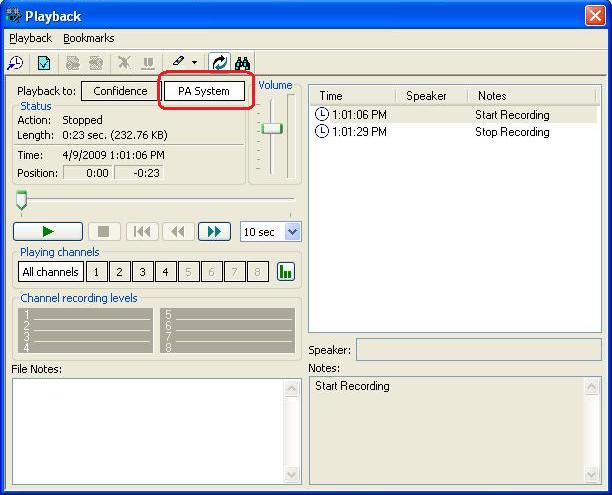Click the clock search icon in toolbar

point(16,63)
